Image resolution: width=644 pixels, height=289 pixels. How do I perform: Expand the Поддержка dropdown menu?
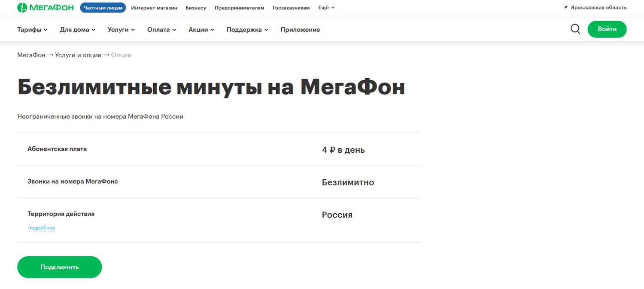pyautogui.click(x=247, y=30)
